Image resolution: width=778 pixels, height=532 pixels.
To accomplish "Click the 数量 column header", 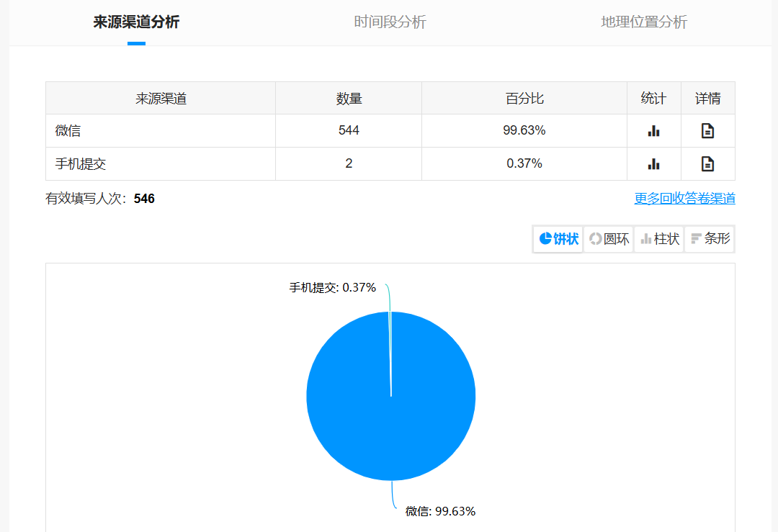I will point(349,99).
